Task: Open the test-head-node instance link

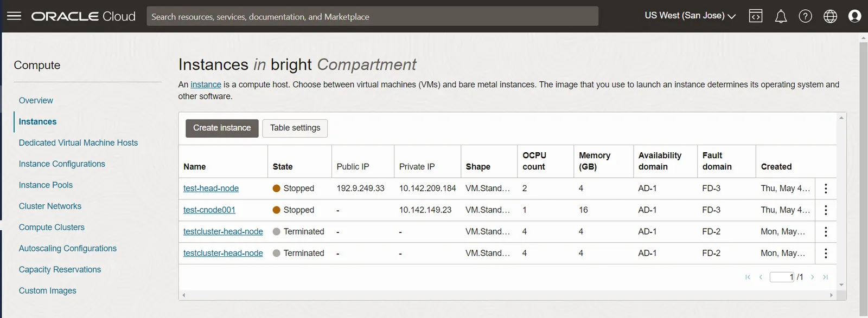Action: pos(211,189)
